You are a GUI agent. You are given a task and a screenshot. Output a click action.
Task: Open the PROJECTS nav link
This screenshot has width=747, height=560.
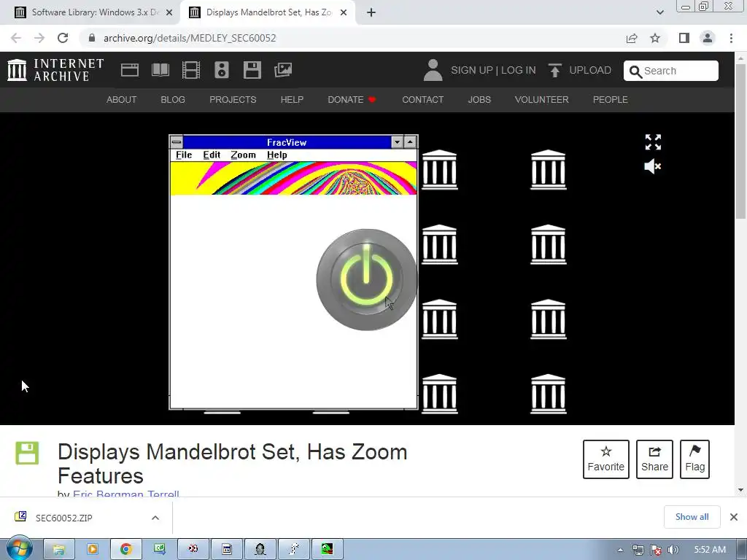[233, 99]
